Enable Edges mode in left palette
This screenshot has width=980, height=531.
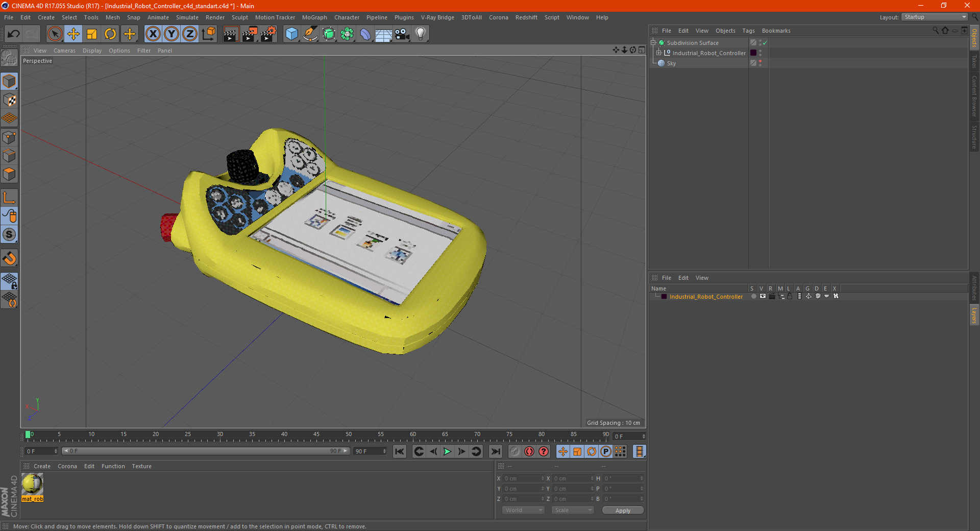click(9, 156)
